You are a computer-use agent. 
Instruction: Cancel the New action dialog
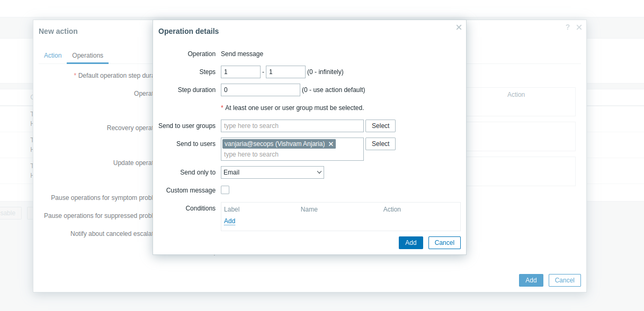pyautogui.click(x=565, y=280)
